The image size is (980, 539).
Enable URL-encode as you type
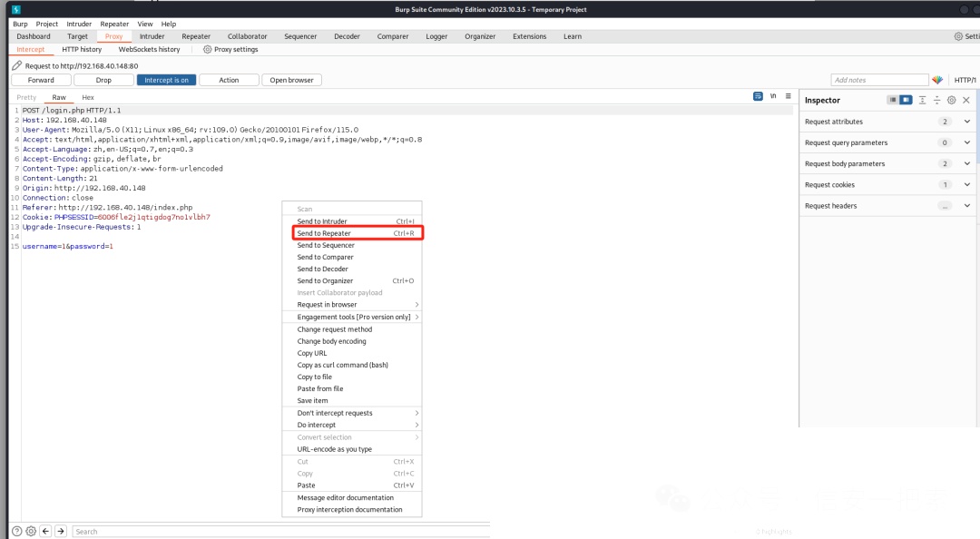[334, 449]
